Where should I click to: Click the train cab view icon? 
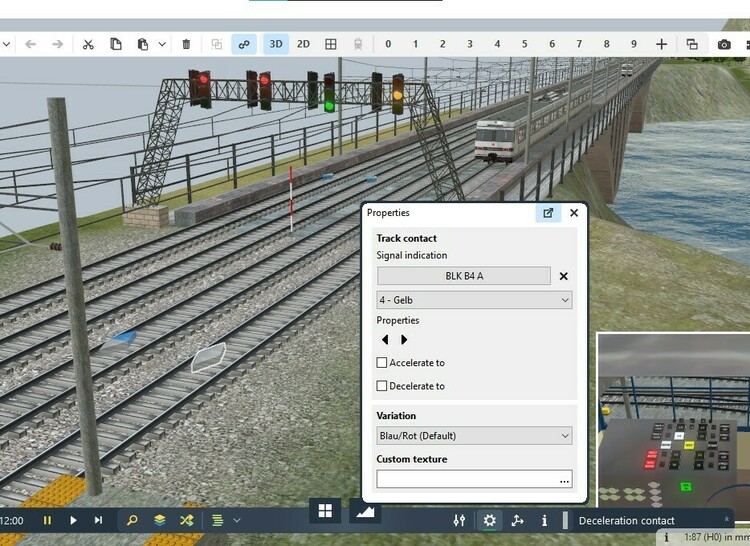click(x=358, y=44)
